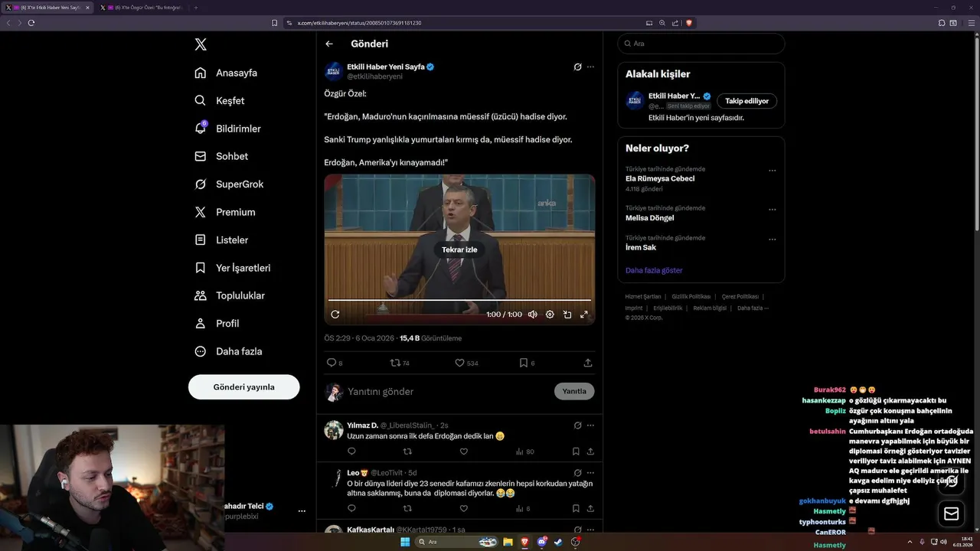Screen dimensions: 980x551
Task: Open Windows Start menu
Action: coord(405,542)
